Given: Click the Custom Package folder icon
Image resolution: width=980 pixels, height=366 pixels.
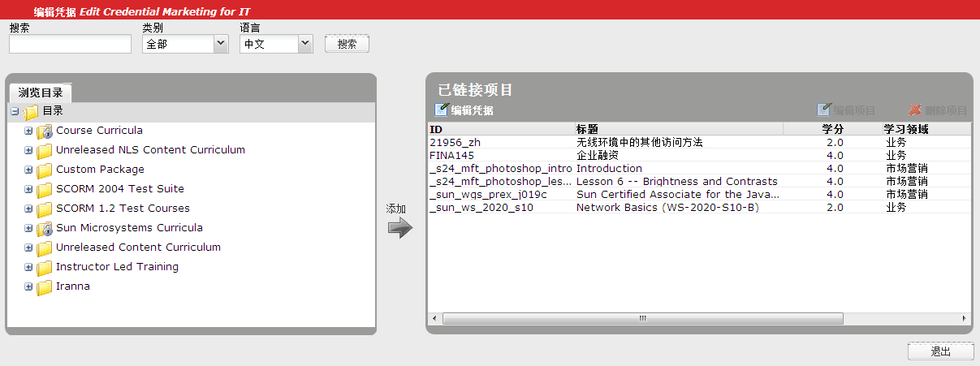Looking at the screenshot, I should [x=45, y=170].
